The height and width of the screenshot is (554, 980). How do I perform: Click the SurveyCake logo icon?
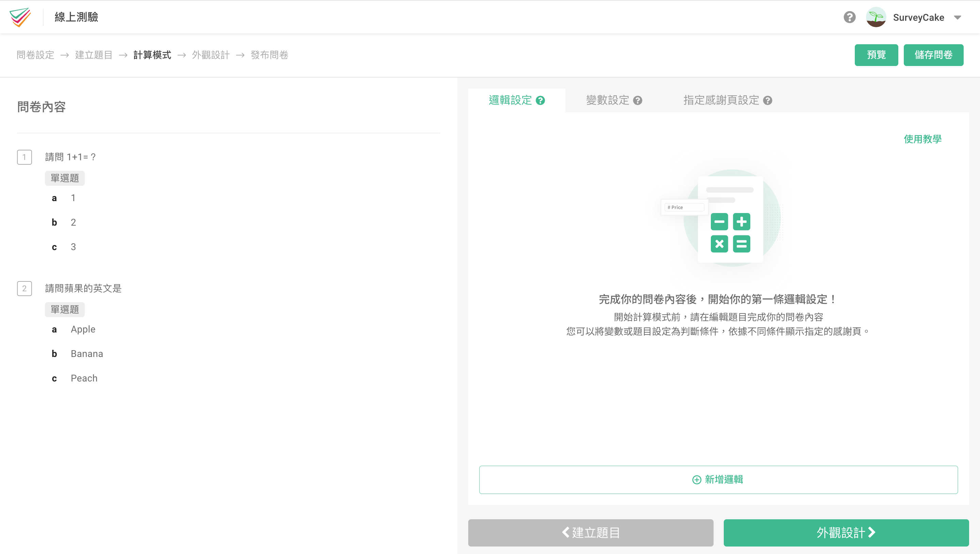[x=20, y=17]
